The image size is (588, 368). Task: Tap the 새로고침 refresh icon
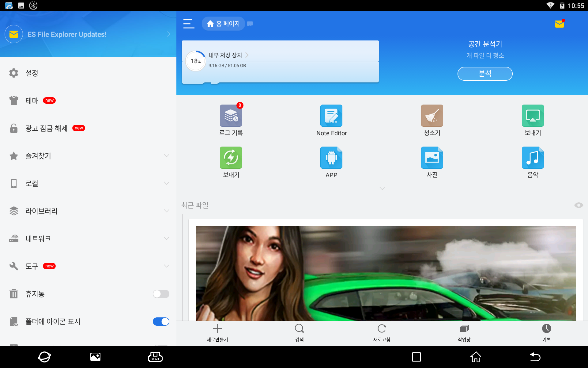point(382,328)
